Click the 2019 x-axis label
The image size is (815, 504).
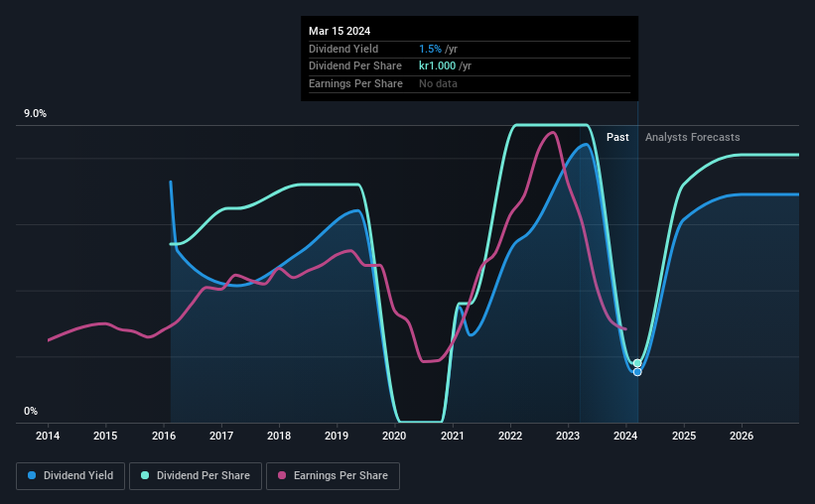coord(337,436)
